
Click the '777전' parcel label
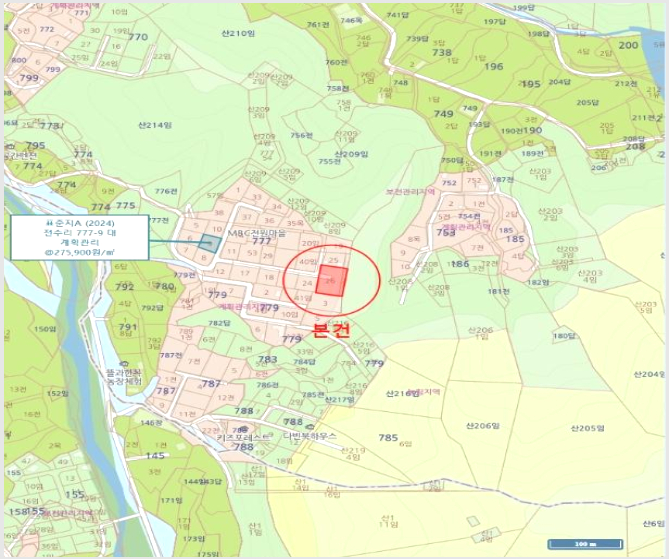159,220
